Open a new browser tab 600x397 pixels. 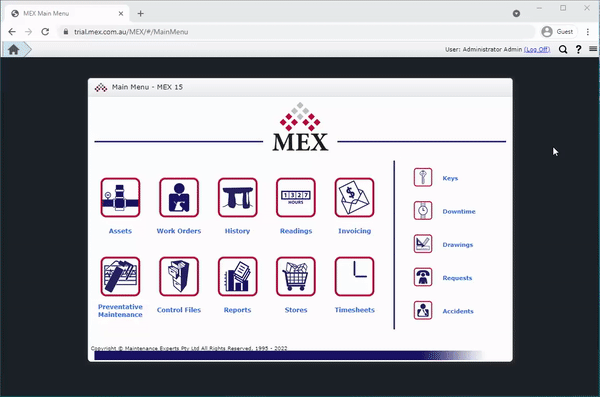140,13
